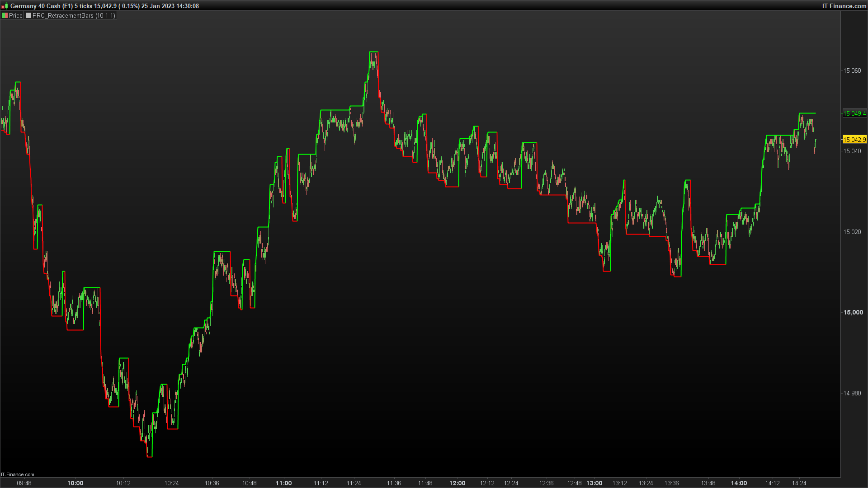Click the bold 15,000 price axis label

pyautogui.click(x=853, y=312)
